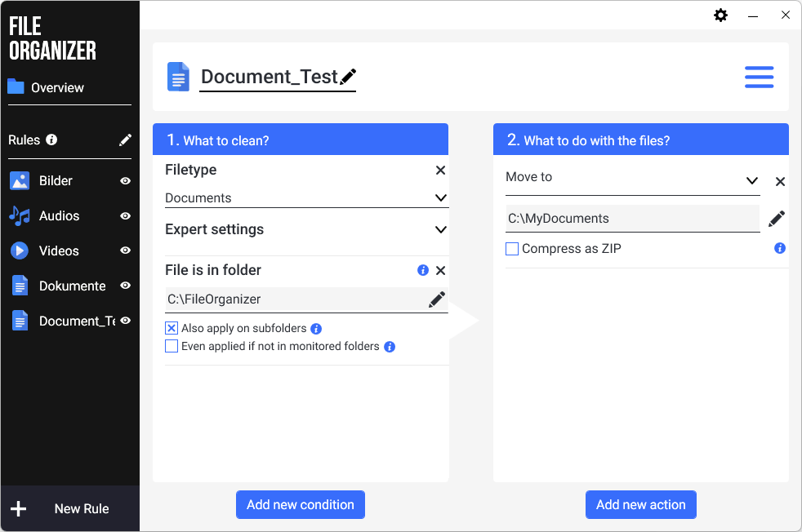Edit the C:\MyDocuments destination path
This screenshot has width=802, height=532.
777,218
